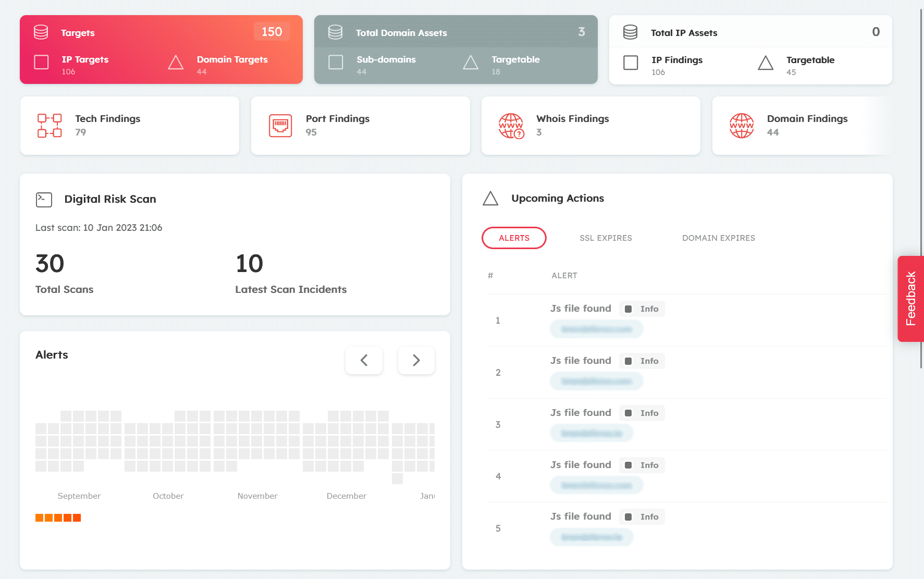This screenshot has width=924, height=579.
Task: Switch to the SSL EXPIRES tab
Action: coord(606,238)
